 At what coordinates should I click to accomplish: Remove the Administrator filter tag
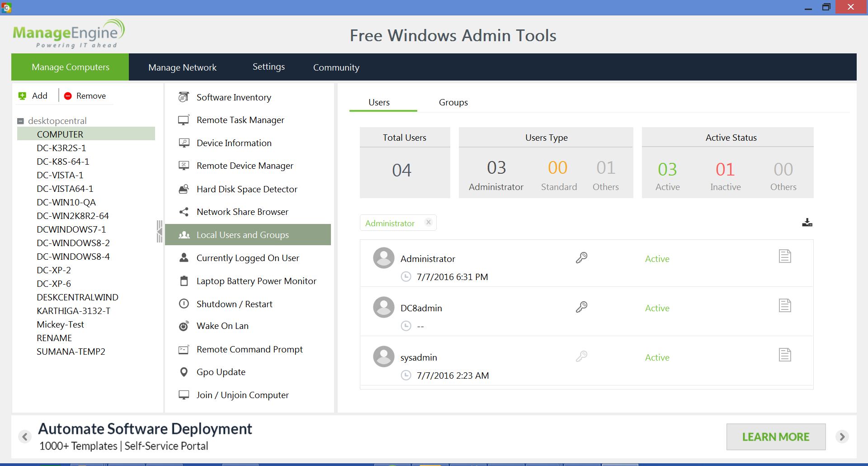coord(429,222)
